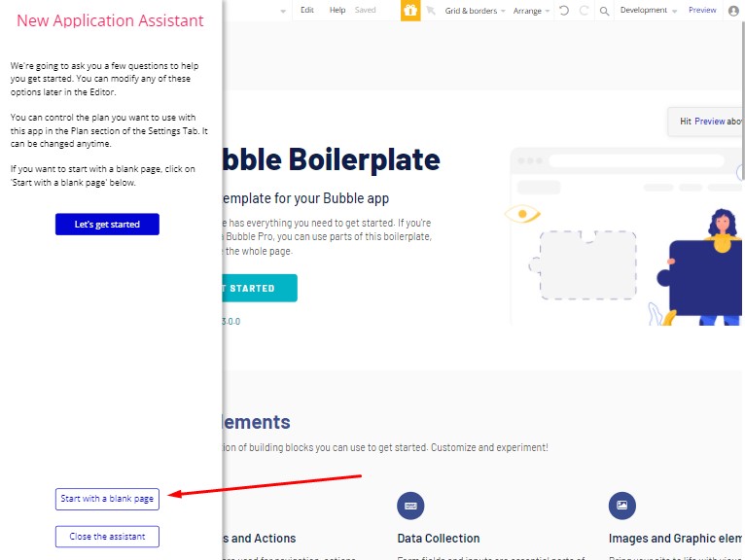745x560 pixels.
Task: Click the yellow eye illustration icon
Action: pyautogui.click(x=522, y=214)
